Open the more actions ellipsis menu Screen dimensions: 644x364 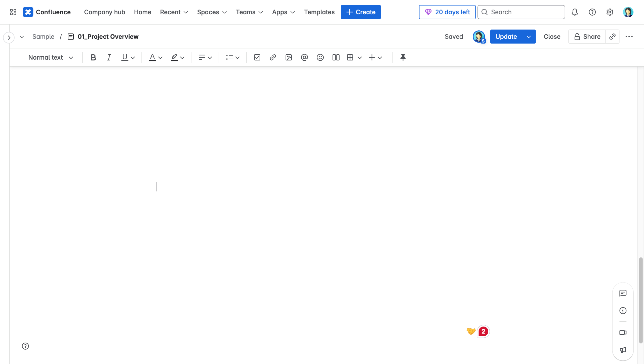629,37
